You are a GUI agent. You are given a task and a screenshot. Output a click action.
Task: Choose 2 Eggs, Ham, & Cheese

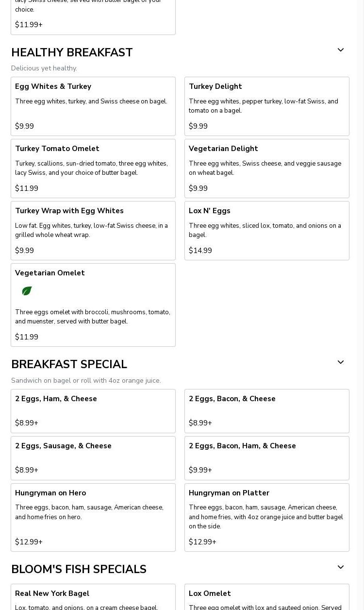tap(93, 411)
